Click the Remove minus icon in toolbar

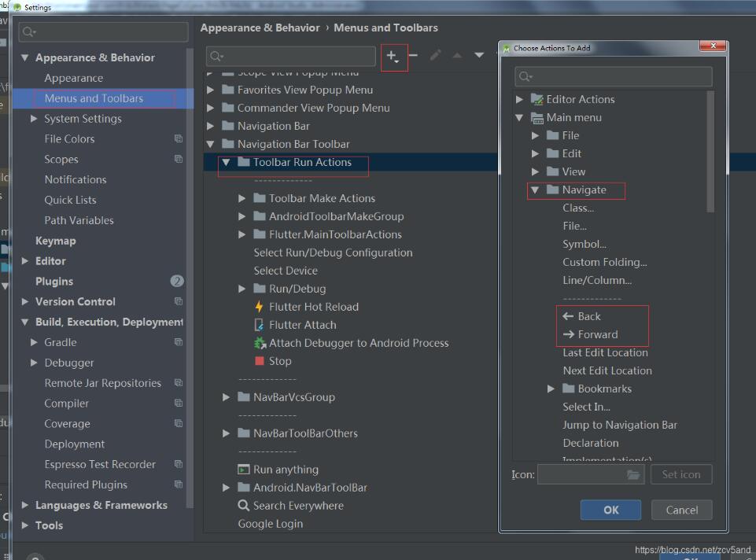tap(413, 56)
